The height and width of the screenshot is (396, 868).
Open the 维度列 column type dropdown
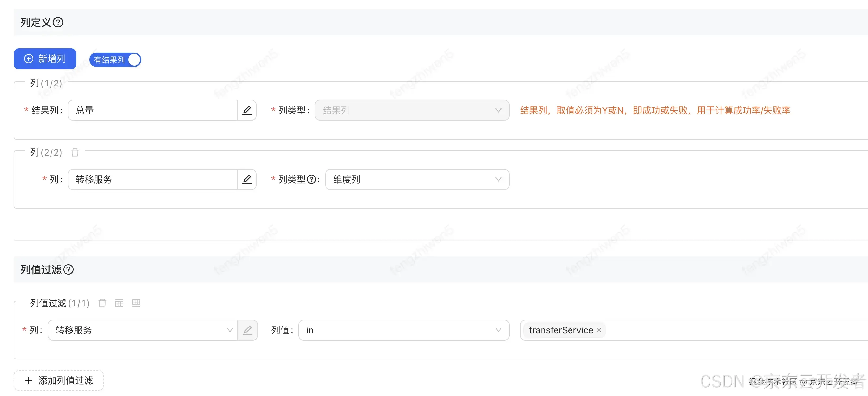pyautogui.click(x=417, y=179)
